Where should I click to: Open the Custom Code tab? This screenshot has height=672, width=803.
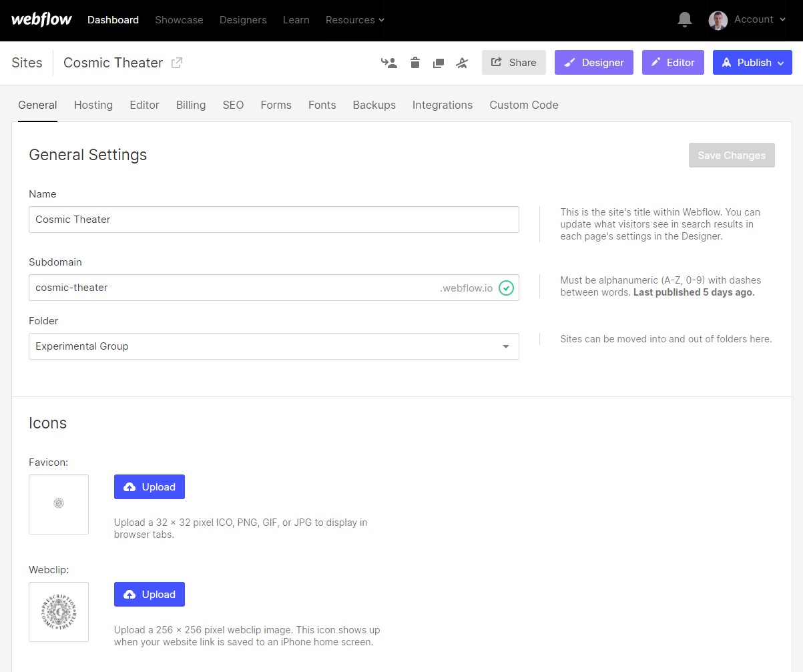point(523,105)
